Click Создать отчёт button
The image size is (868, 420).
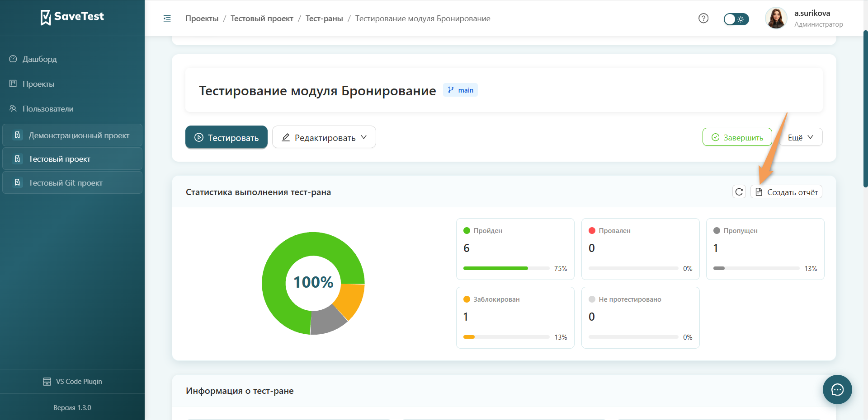point(787,192)
